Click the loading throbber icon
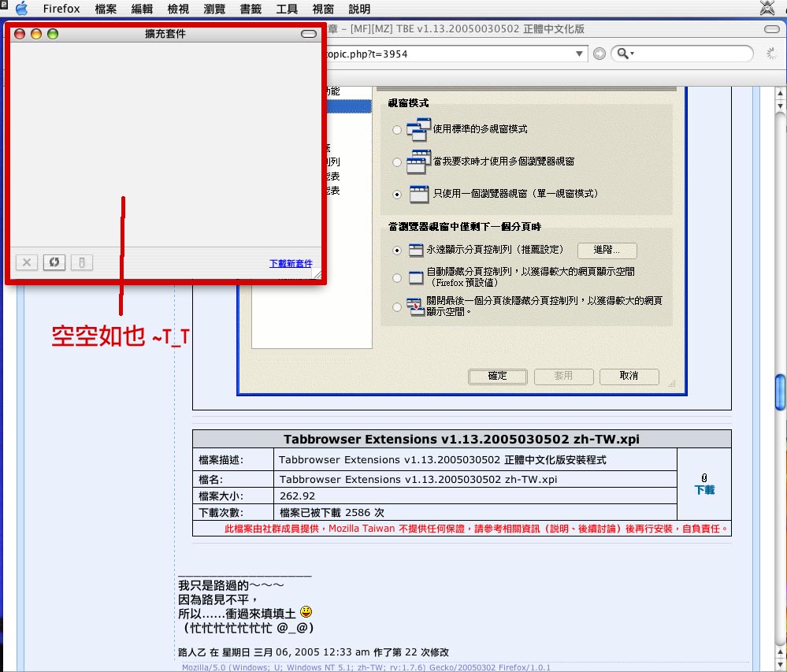Image resolution: width=787 pixels, height=672 pixels. (771, 54)
